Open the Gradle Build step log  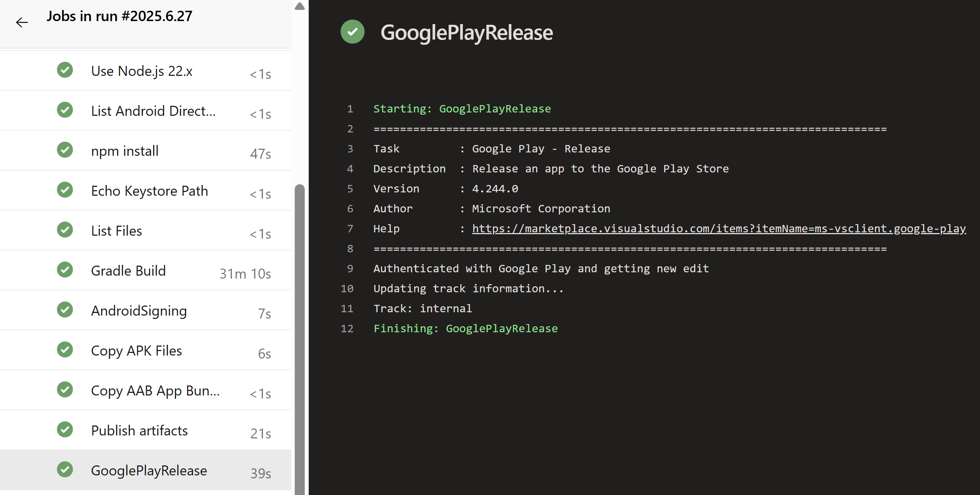point(129,271)
